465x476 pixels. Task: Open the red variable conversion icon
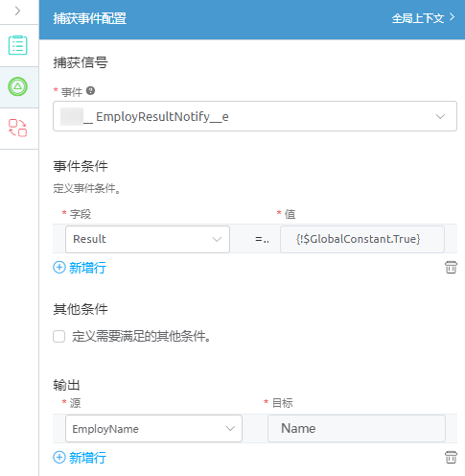(x=18, y=128)
